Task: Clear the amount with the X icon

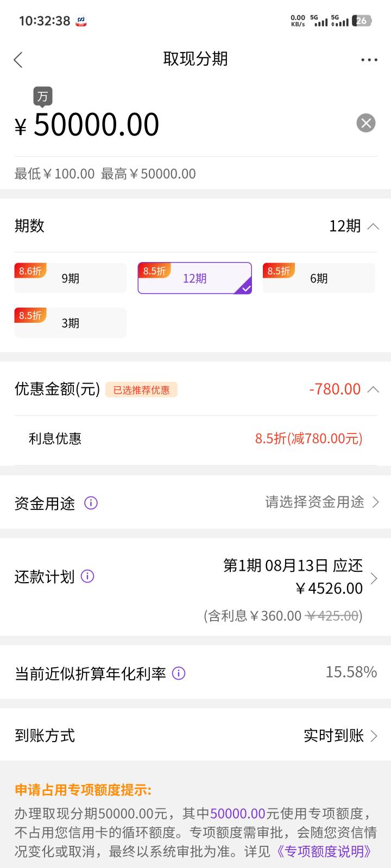Action: coord(366,123)
